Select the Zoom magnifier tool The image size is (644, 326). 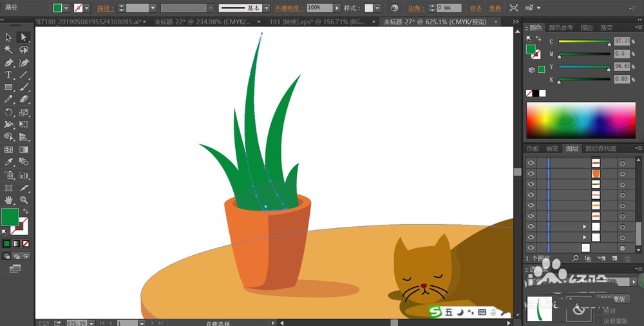pos(23,200)
